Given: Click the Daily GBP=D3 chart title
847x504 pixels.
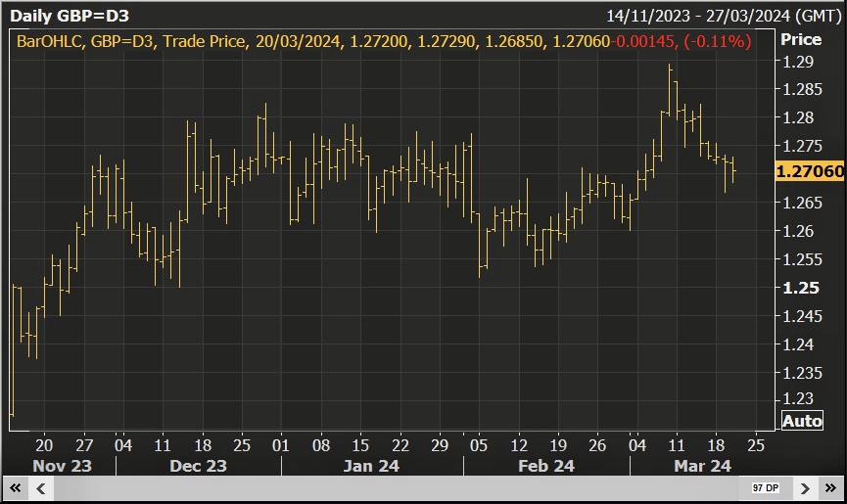Looking at the screenshot, I should (x=67, y=16).
